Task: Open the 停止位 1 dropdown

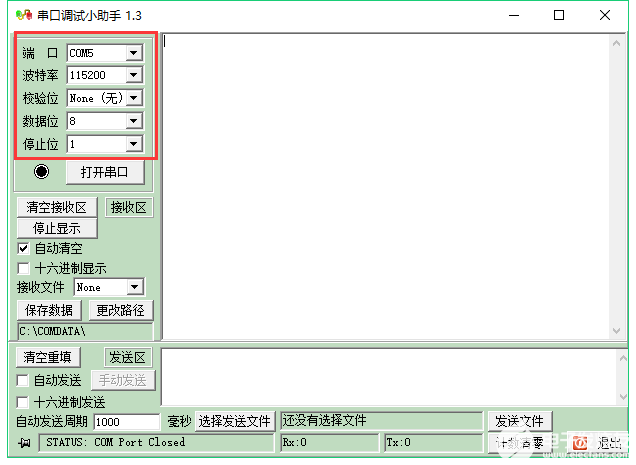Action: [133, 144]
